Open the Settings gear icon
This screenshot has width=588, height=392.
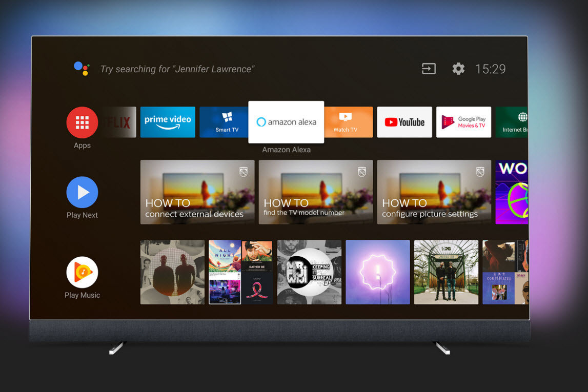coord(458,69)
